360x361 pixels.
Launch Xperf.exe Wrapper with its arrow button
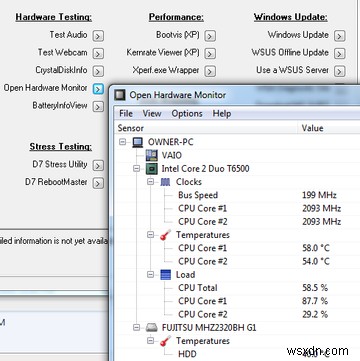[210, 71]
